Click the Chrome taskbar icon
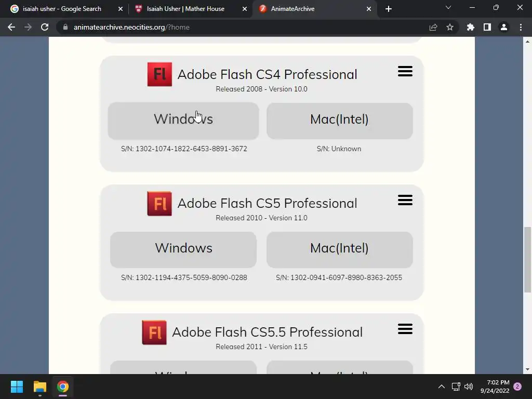The image size is (532, 399). click(63, 387)
